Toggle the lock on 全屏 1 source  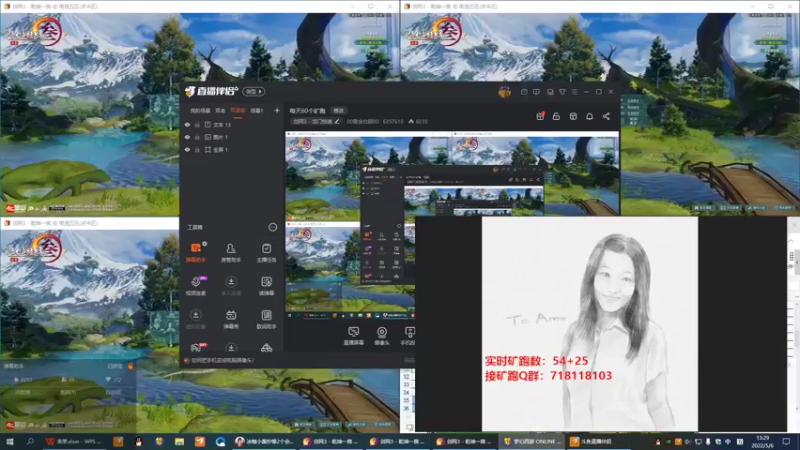click(197, 150)
